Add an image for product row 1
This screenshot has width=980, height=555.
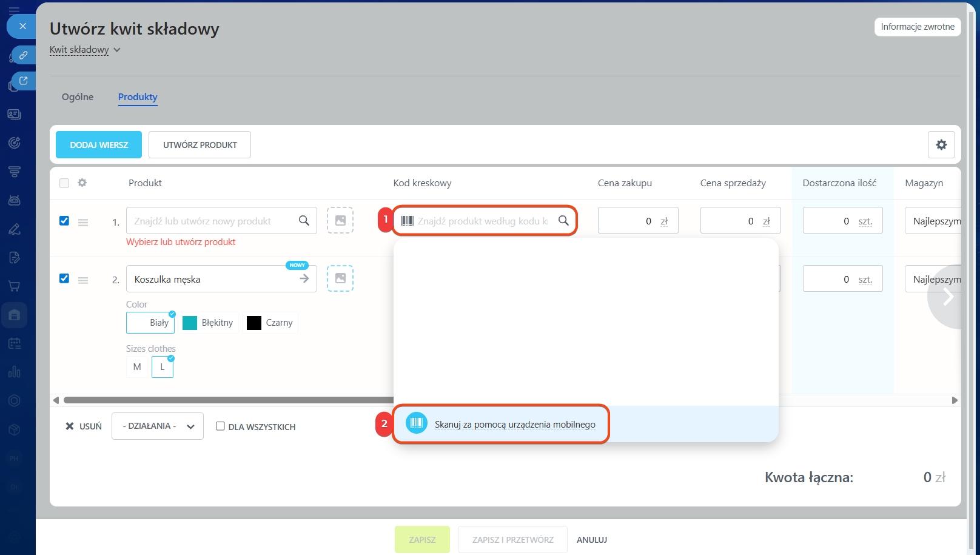tap(340, 220)
